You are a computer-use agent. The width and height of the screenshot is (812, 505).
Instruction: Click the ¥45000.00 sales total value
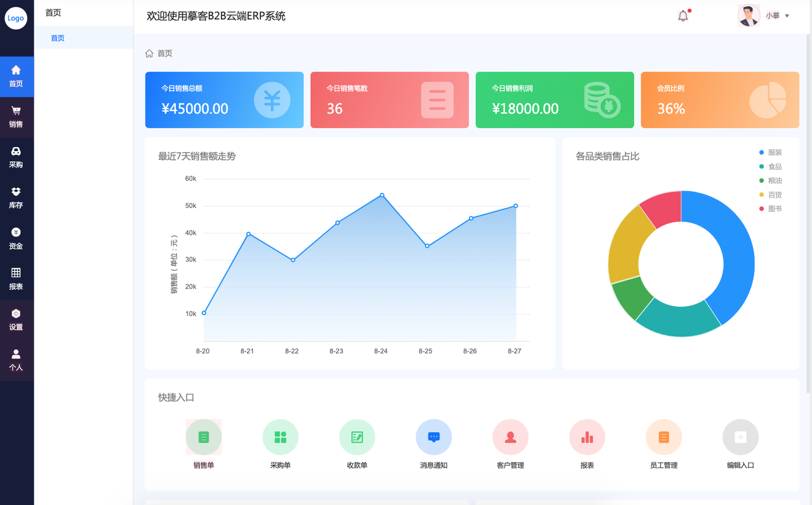point(195,108)
